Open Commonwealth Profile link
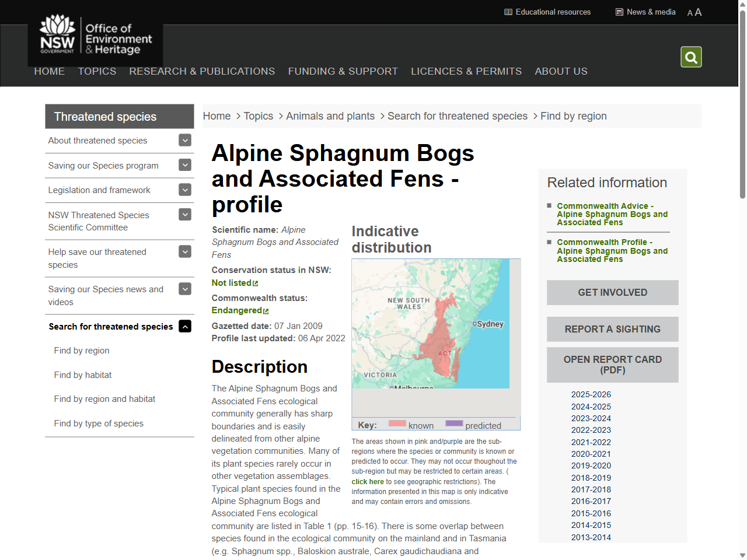 [612, 251]
